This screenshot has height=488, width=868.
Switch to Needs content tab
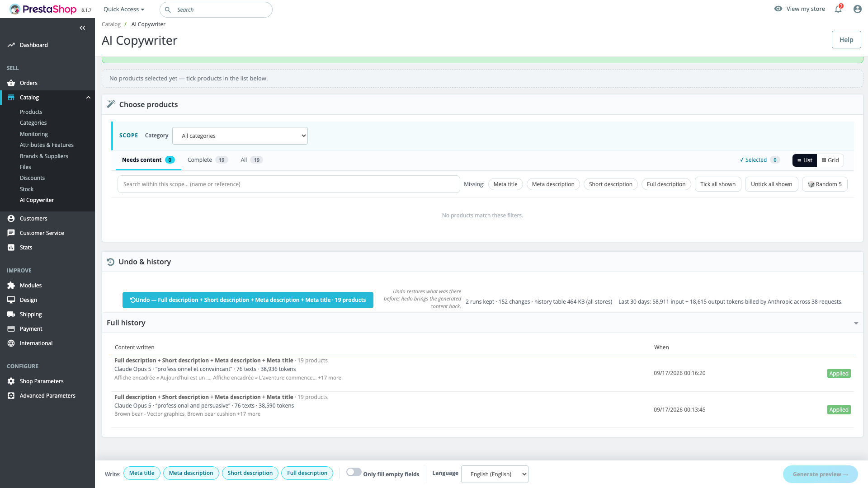[148, 160]
